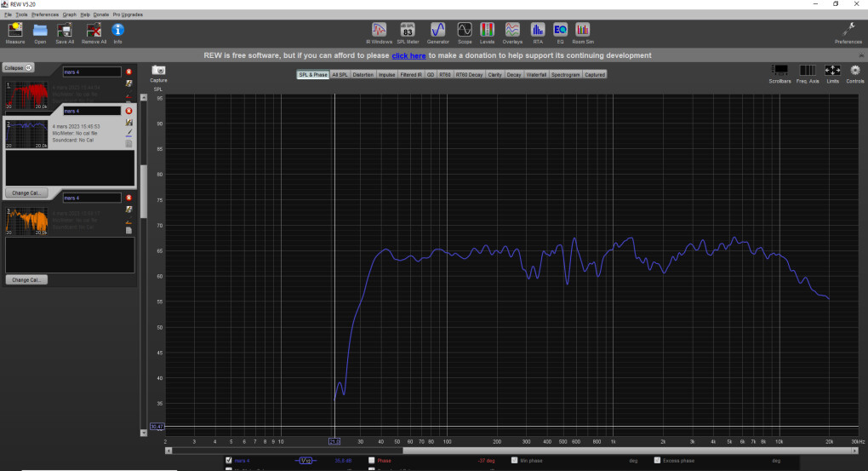Screen dimensions: 868x471
Task: Open Preferences wrench icon at top right
Action: click(x=848, y=33)
